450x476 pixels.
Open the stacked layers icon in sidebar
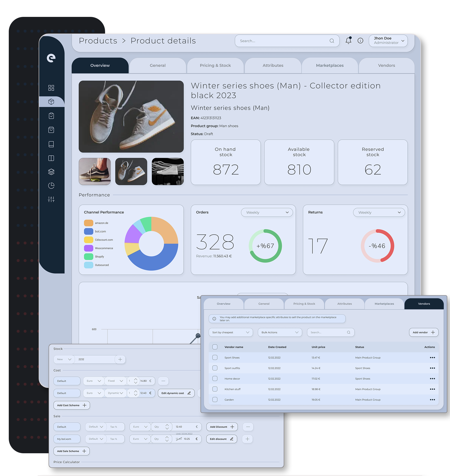click(x=51, y=172)
